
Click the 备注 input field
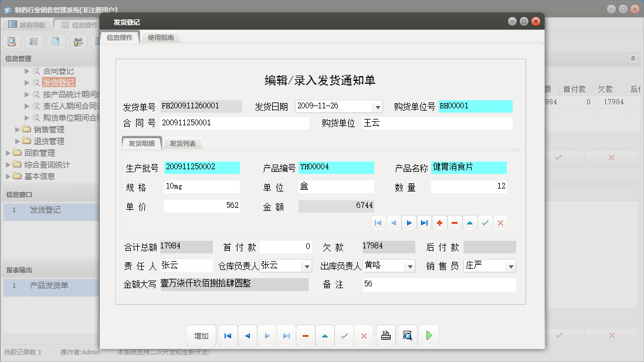pos(440,285)
